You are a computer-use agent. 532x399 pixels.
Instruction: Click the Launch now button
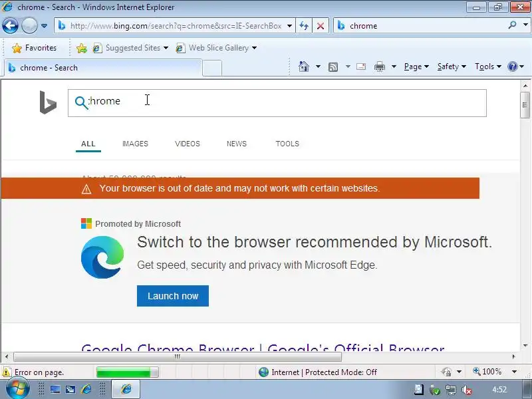(x=173, y=296)
